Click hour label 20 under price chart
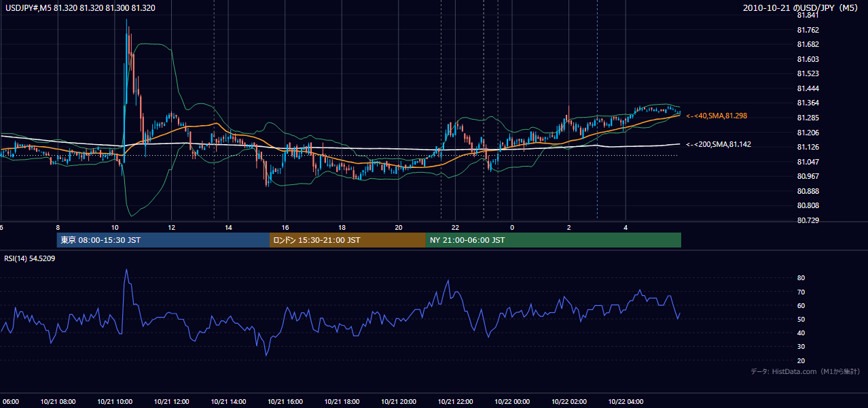 (399, 228)
